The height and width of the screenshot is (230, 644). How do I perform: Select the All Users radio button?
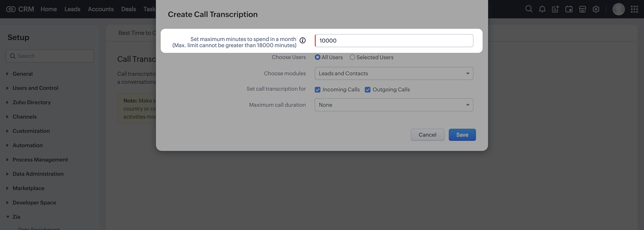click(x=317, y=57)
